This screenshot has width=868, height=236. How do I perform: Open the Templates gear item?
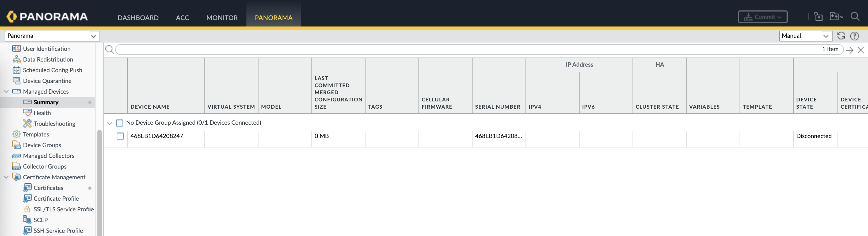(36, 134)
